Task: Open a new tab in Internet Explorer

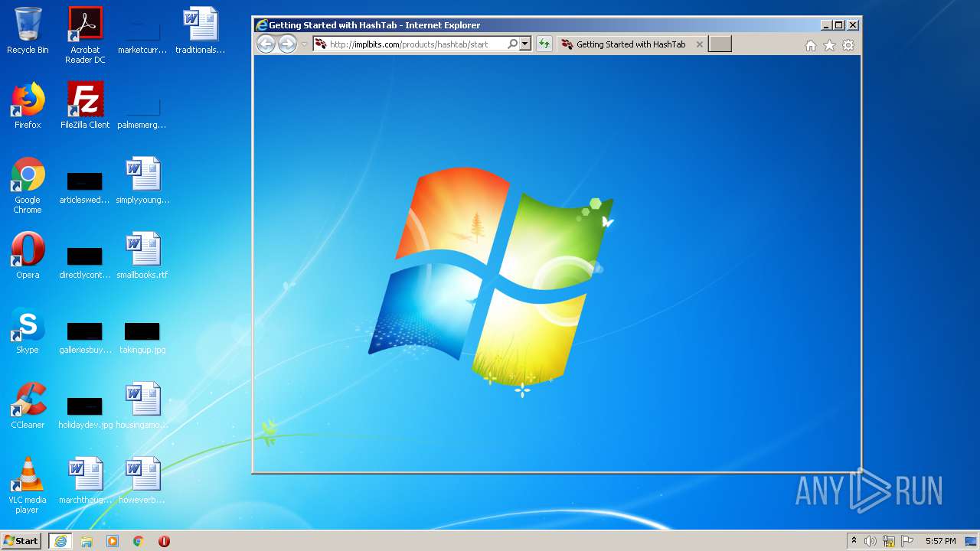Action: tap(720, 44)
